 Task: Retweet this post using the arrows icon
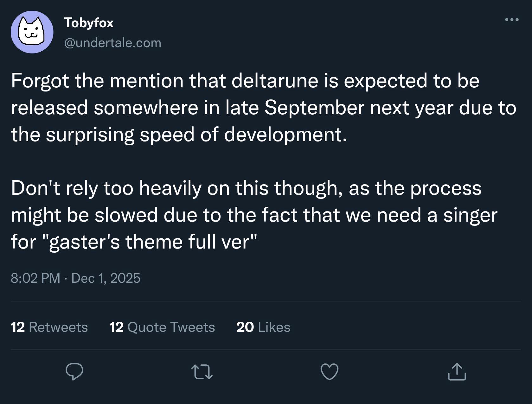click(x=202, y=372)
